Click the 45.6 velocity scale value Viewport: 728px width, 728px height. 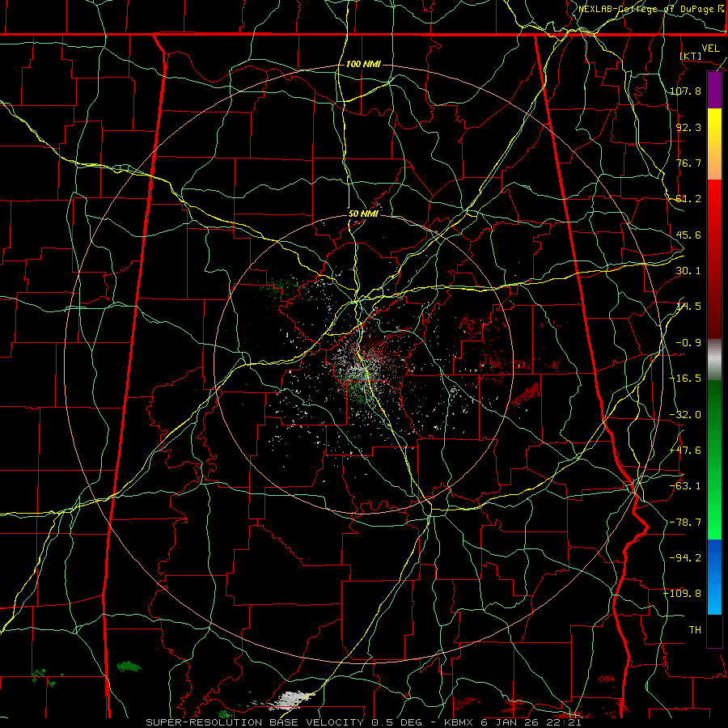tap(688, 235)
